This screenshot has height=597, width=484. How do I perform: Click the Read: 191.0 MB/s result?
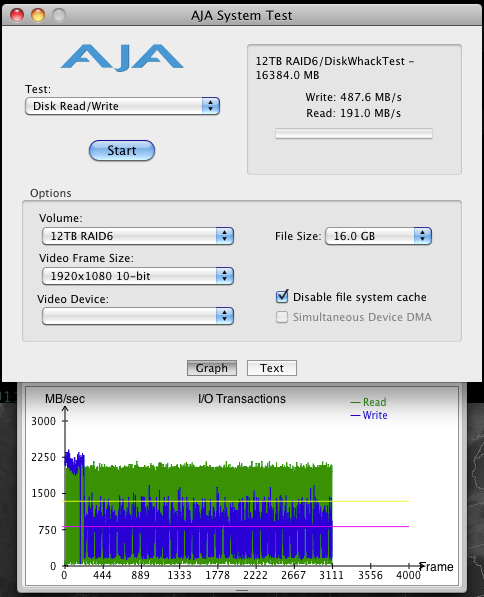pyautogui.click(x=353, y=113)
